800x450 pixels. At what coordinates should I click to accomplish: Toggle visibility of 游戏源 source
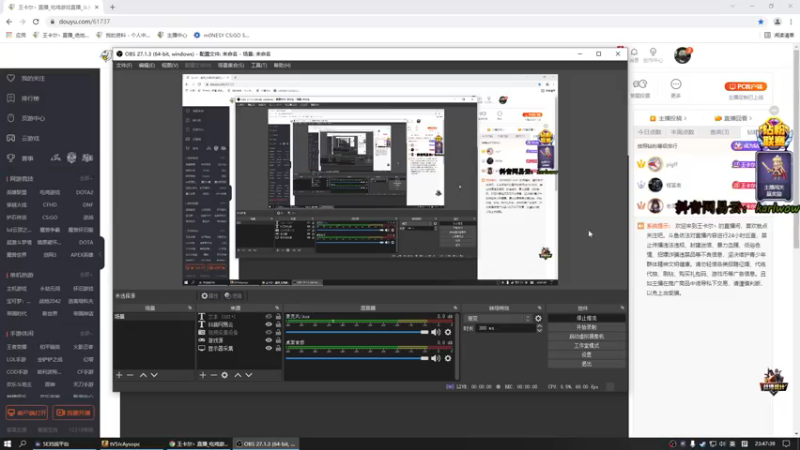tap(268, 340)
